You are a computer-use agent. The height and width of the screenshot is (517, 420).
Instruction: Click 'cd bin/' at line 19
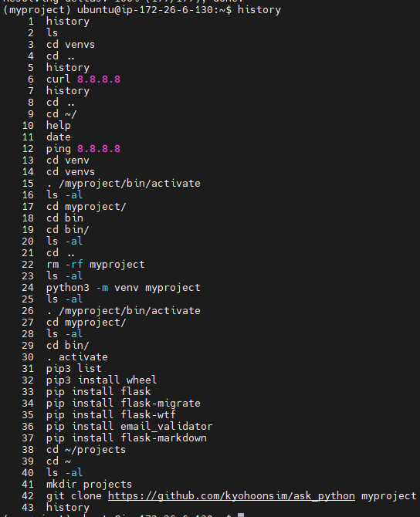[x=68, y=230]
